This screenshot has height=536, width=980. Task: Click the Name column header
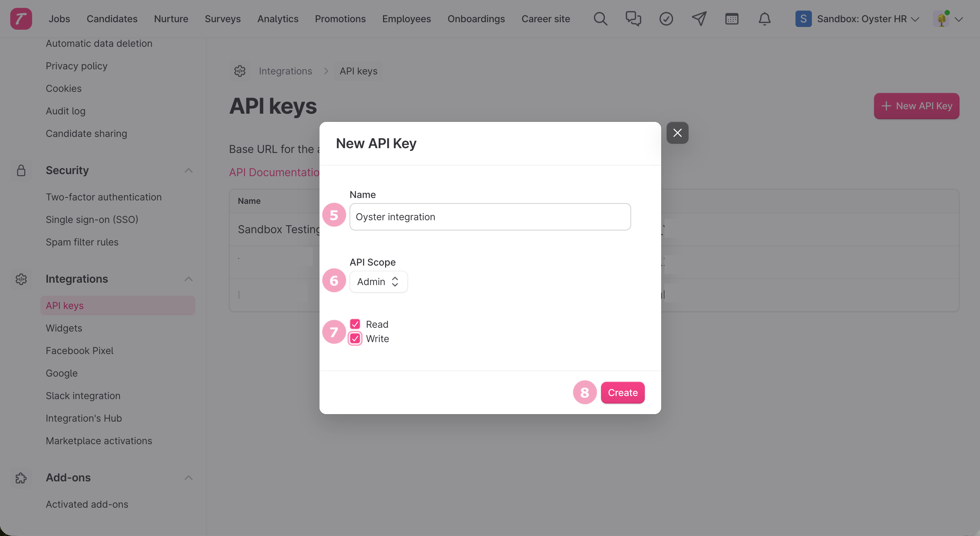click(x=249, y=201)
